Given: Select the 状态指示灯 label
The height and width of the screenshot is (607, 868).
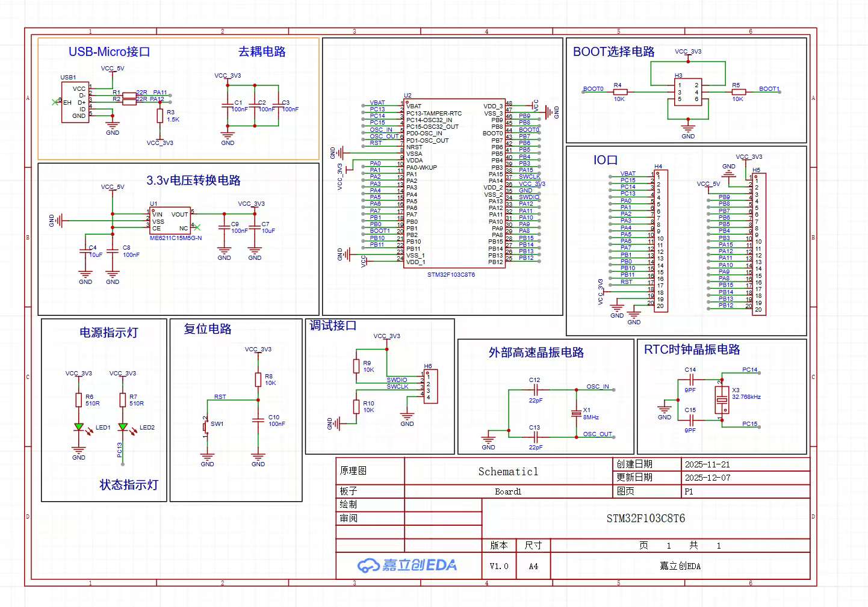Looking at the screenshot, I should click(129, 485).
